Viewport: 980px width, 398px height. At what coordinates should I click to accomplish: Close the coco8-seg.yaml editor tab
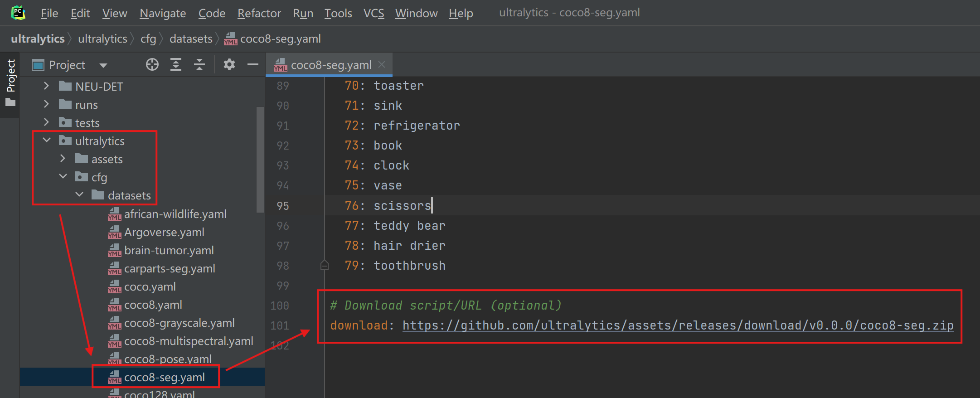click(x=382, y=64)
